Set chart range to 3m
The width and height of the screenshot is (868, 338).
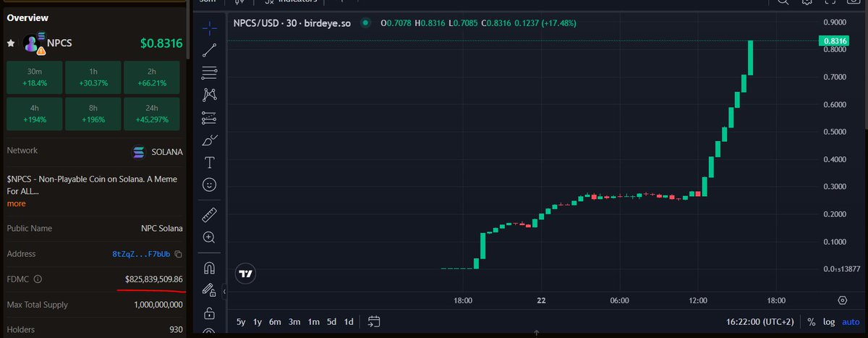[294, 321]
